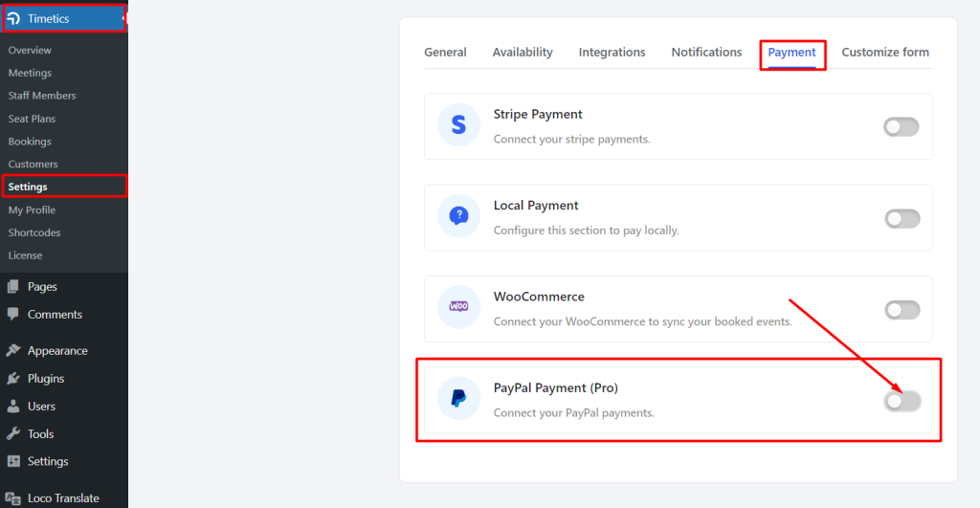980x508 pixels.
Task: Click the PayPal logo icon
Action: click(458, 398)
